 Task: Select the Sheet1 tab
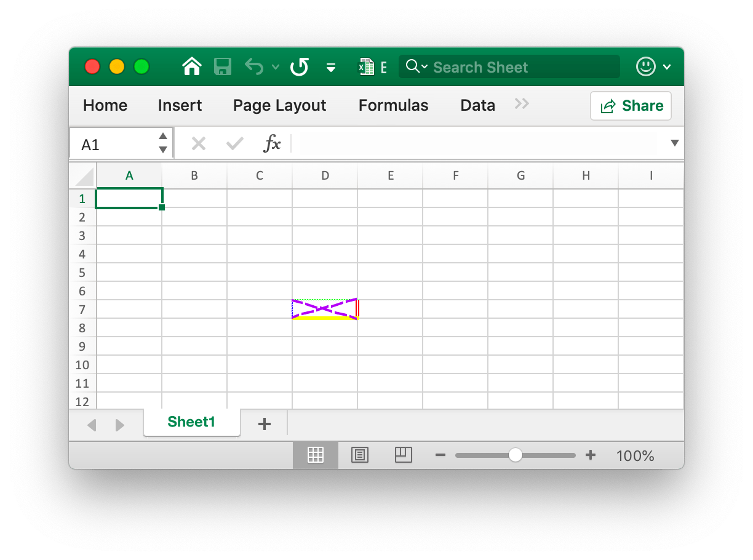[192, 422]
